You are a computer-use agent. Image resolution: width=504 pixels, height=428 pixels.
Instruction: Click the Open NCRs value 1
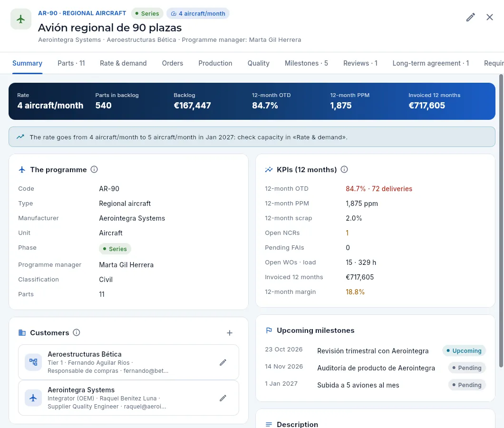click(x=347, y=233)
